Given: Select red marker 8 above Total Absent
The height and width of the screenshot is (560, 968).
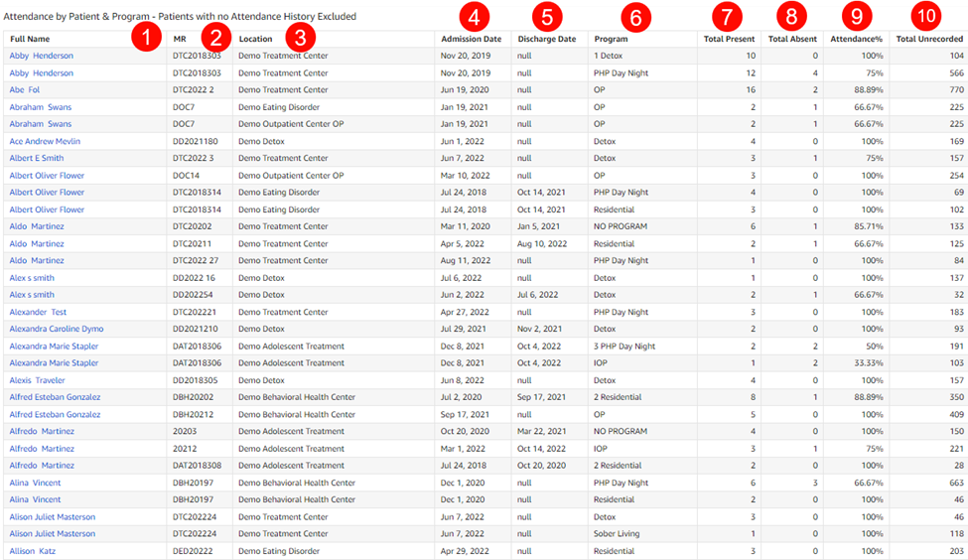Looking at the screenshot, I should (791, 16).
